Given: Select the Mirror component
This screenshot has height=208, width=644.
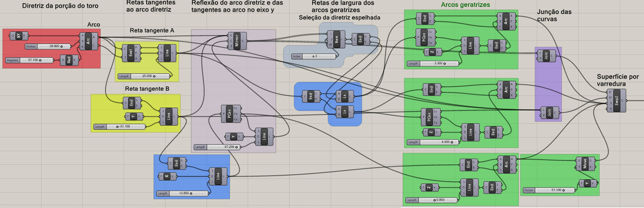Looking at the screenshot, I should point(237,41).
